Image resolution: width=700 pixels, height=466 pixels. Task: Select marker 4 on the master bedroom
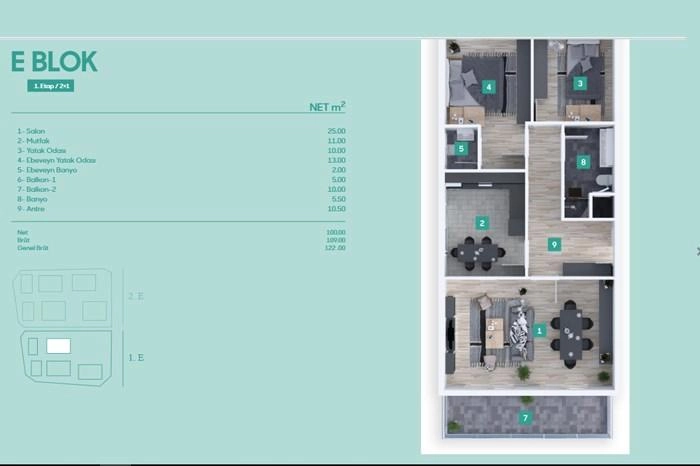489,87
